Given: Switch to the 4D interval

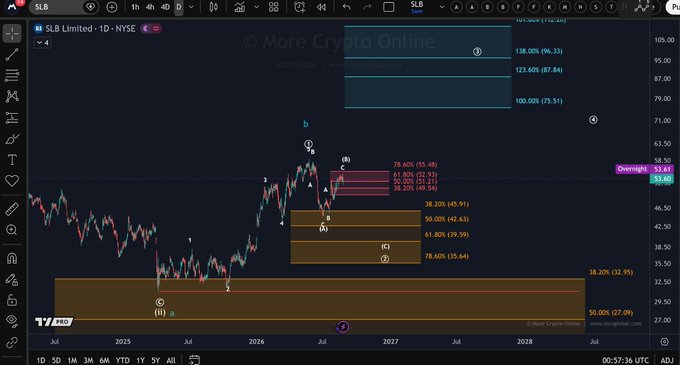Looking at the screenshot, I should [x=165, y=7].
